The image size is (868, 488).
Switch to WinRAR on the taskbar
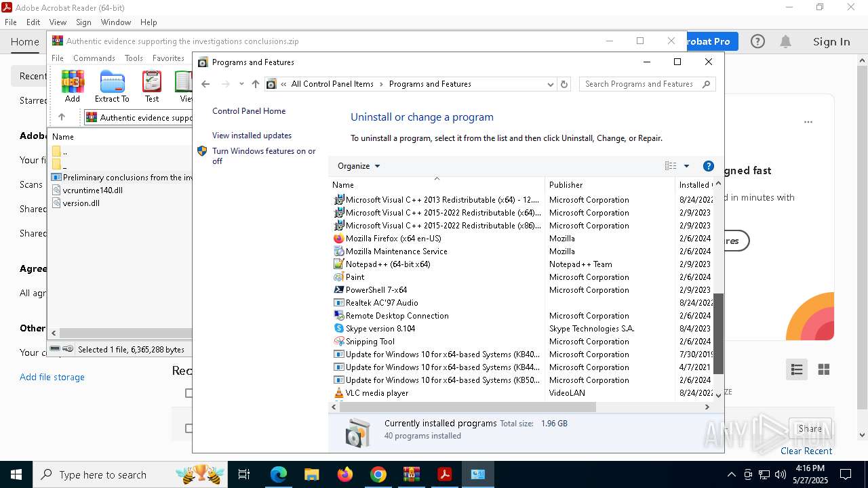point(412,474)
